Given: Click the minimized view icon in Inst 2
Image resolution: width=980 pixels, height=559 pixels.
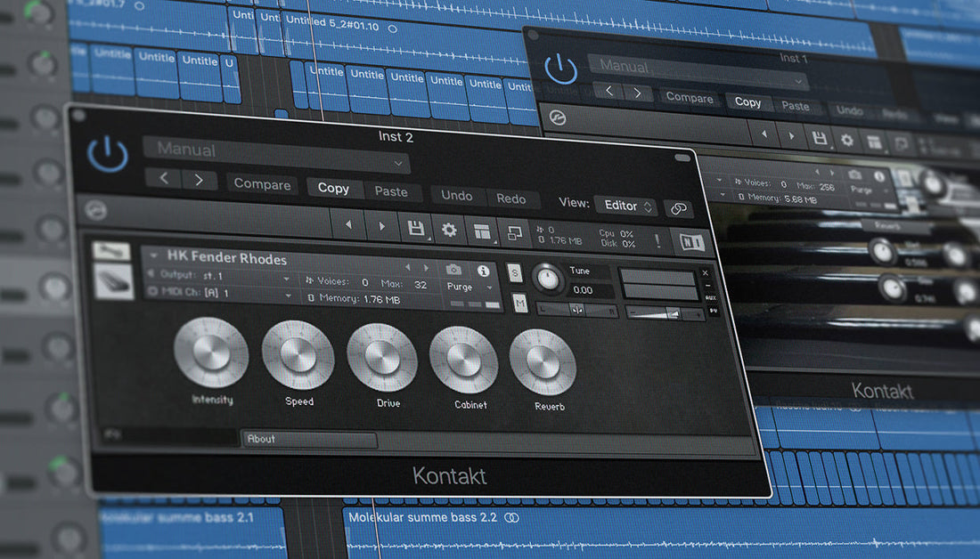Looking at the screenshot, I should (514, 233).
